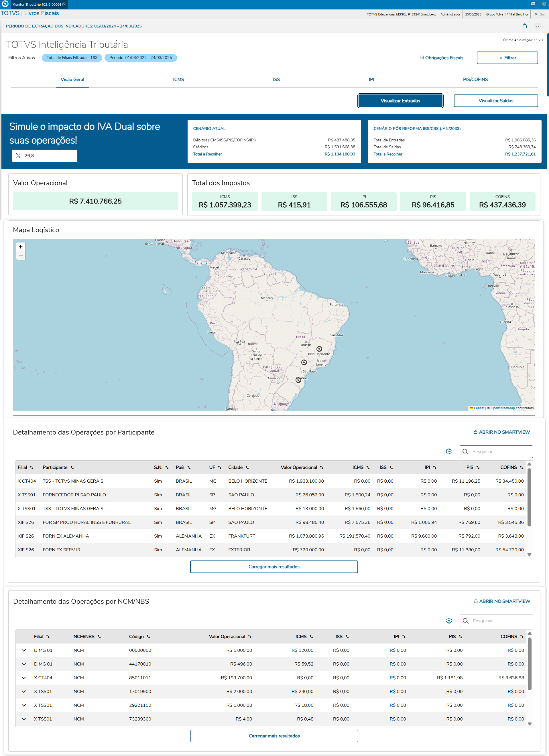Click the Grupo Totvs 1 / Filial Belo Hor field

tap(507, 14)
